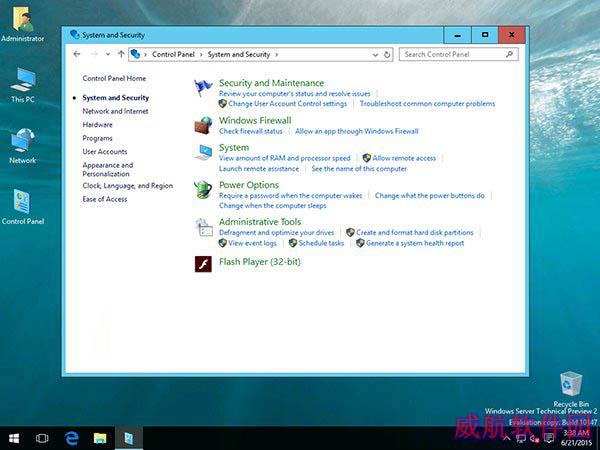The image size is (600, 450).
Task: Click See the name of this computer
Action: click(359, 169)
